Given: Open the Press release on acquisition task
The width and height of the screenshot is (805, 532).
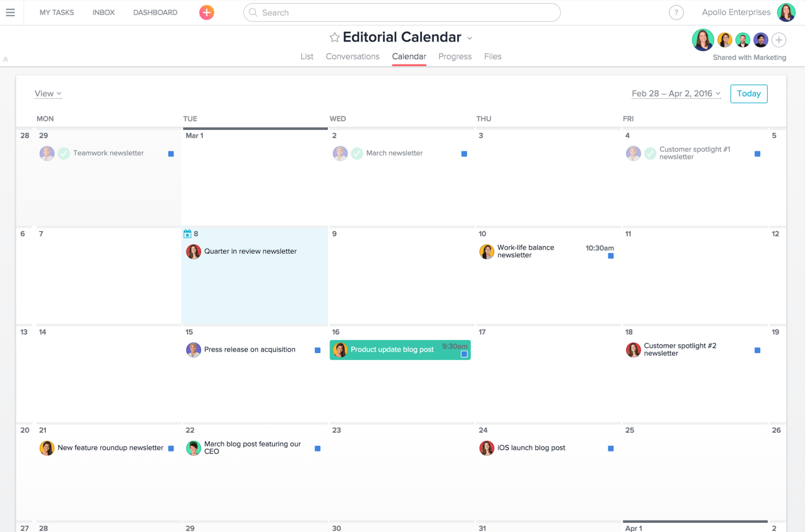Looking at the screenshot, I should coord(250,350).
